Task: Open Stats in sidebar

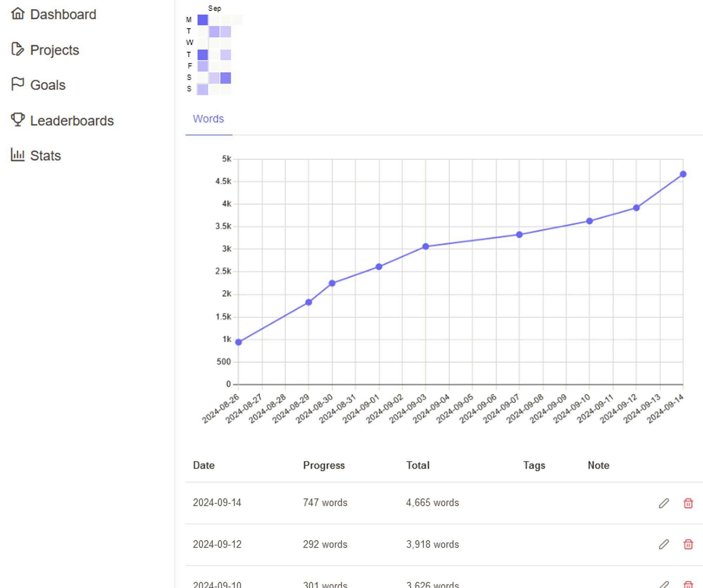Action: 46,155
